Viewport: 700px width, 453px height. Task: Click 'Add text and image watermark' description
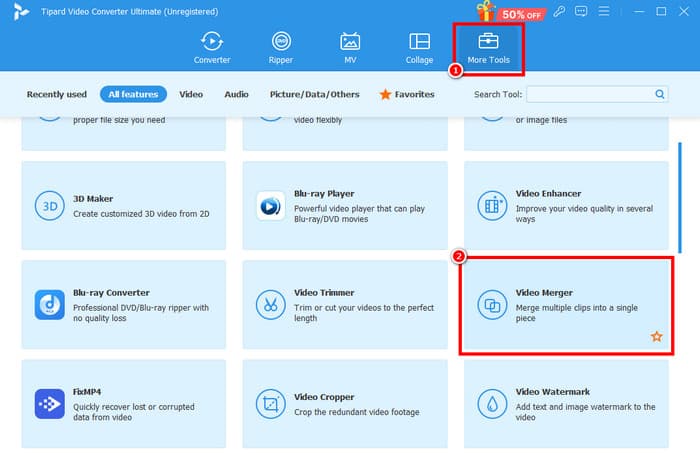click(x=586, y=412)
